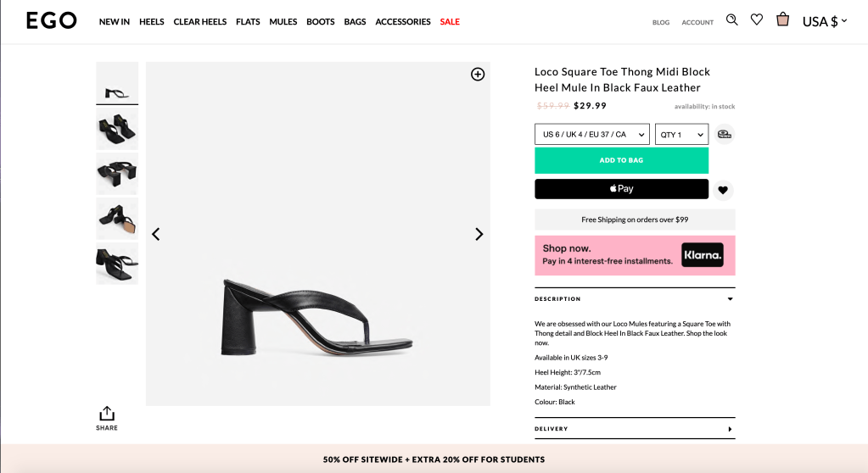Select the second product thumbnail
Image resolution: width=868 pixels, height=473 pixels.
[117, 129]
